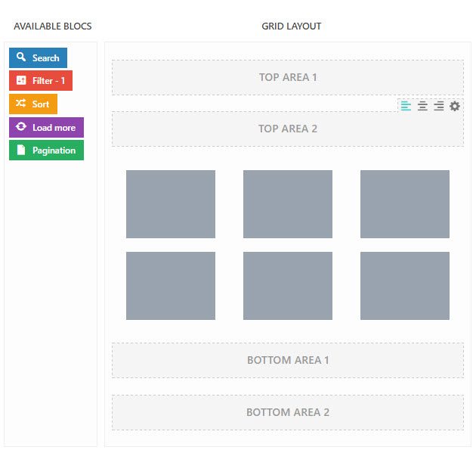This screenshot has height=450, width=476.
Task: Pick the orange Sort bloc
Action: (33, 104)
